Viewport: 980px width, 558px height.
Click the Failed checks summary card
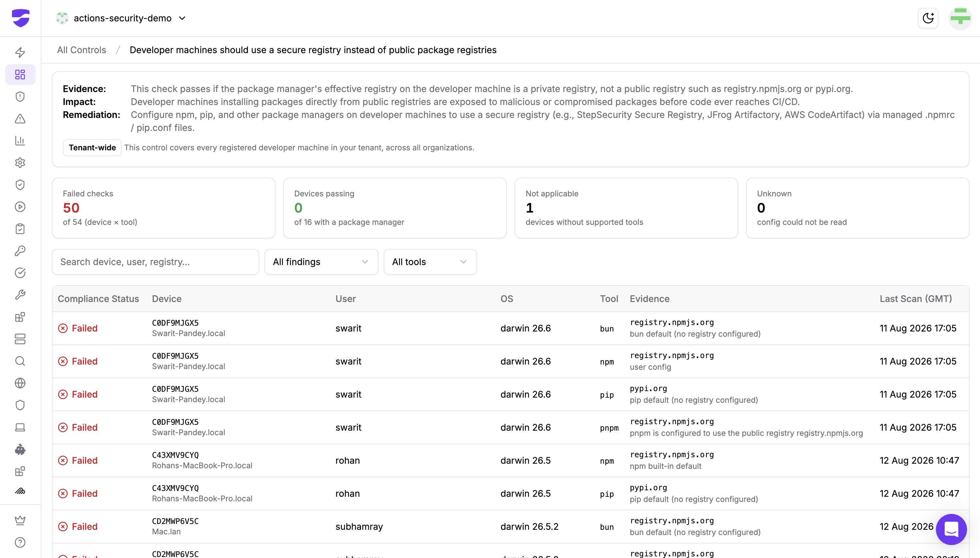164,208
